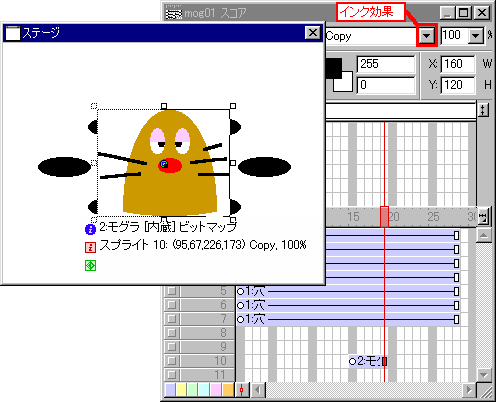Toggle channel 8 mute box
This screenshot has width=496, height=402.
pyautogui.click(x=172, y=333)
